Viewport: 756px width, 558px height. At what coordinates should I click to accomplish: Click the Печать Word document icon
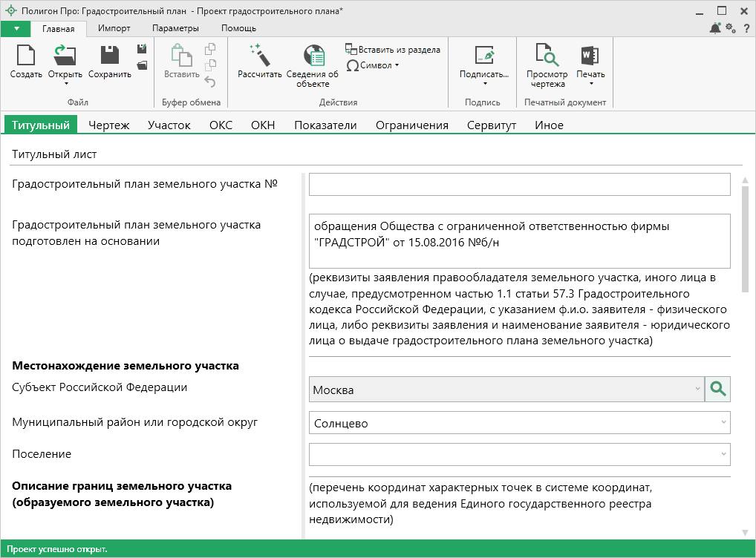pyautogui.click(x=590, y=56)
